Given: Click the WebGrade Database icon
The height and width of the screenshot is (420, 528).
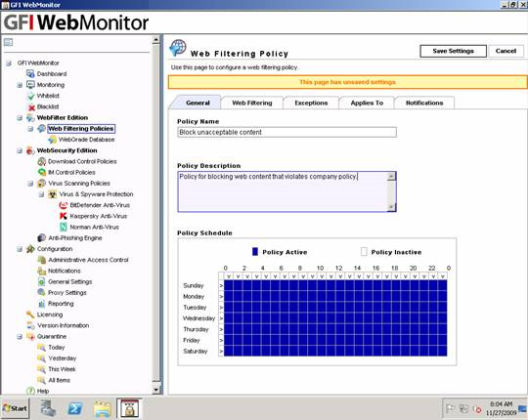Looking at the screenshot, I should [52, 140].
